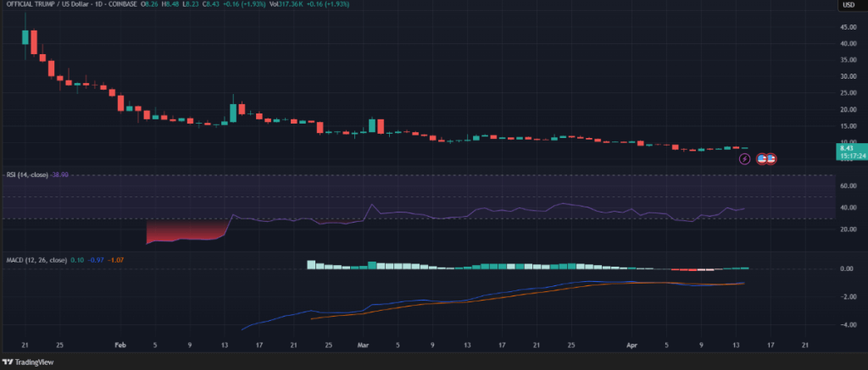Click the Feb label on the date axis

[x=120, y=345]
